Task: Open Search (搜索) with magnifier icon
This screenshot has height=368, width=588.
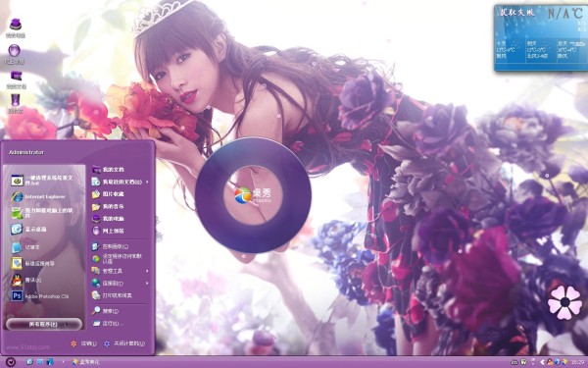Action: click(x=106, y=311)
